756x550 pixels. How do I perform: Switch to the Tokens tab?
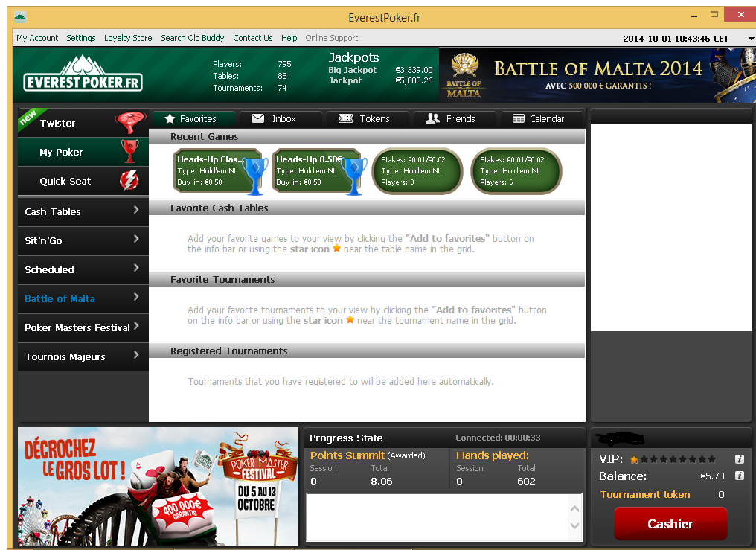point(368,118)
